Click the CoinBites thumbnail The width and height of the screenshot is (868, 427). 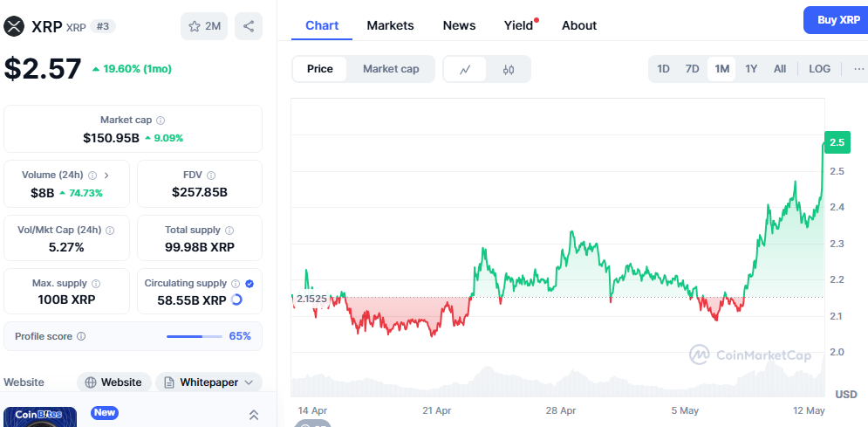coord(40,417)
